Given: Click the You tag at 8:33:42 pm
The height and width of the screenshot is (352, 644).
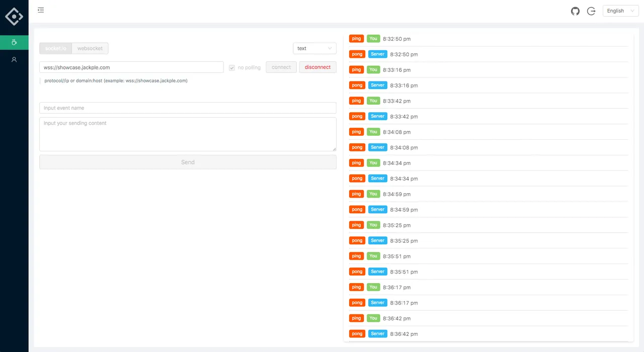Looking at the screenshot, I should [x=373, y=101].
